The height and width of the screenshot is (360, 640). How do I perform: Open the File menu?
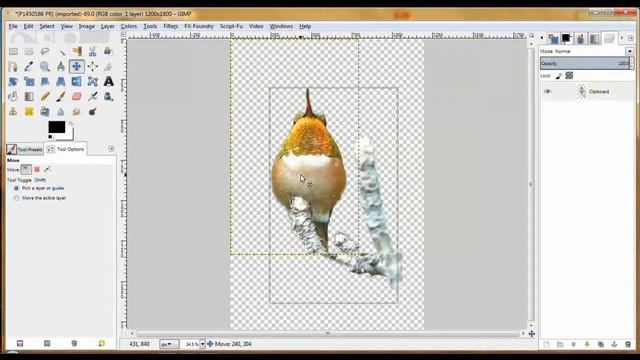point(13,26)
